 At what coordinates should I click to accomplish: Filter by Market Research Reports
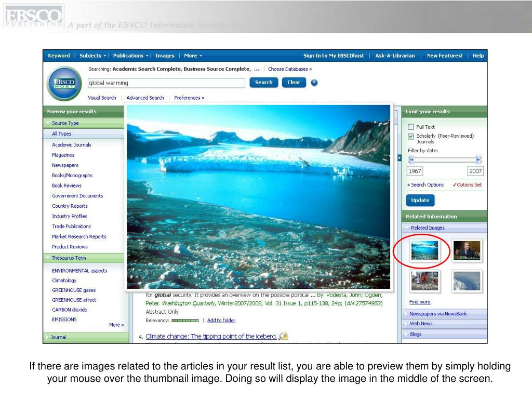click(x=79, y=236)
